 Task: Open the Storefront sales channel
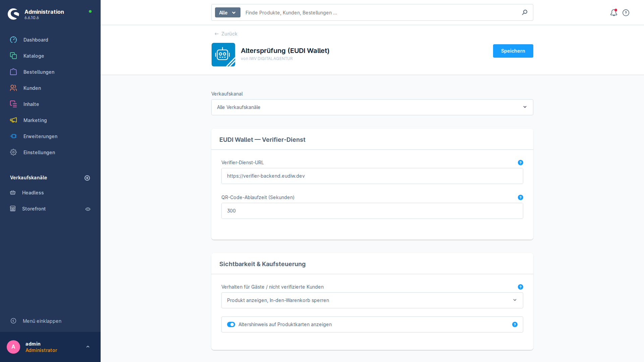click(34, 209)
